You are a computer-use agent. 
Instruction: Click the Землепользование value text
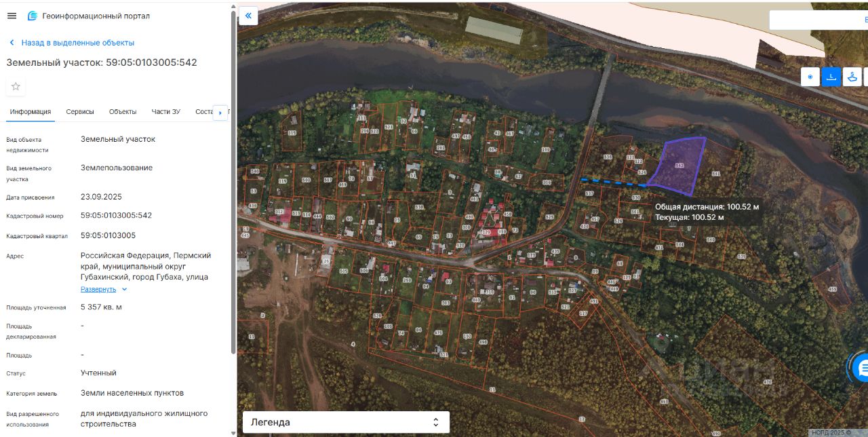pyautogui.click(x=117, y=168)
